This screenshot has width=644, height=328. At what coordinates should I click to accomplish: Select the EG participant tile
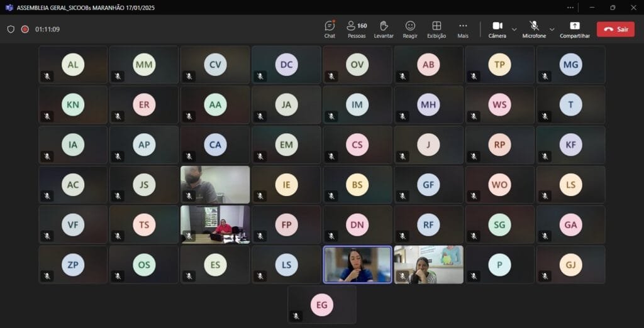[x=322, y=305]
